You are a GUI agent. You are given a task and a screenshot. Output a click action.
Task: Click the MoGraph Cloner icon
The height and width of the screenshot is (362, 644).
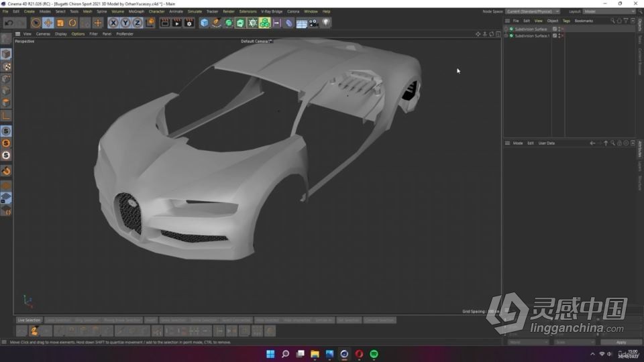[x=265, y=23]
